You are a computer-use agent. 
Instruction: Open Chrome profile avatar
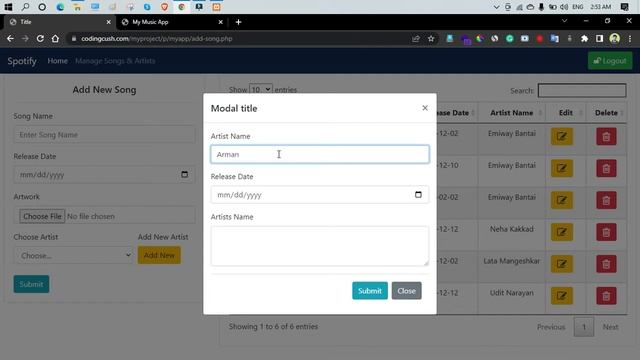615,39
